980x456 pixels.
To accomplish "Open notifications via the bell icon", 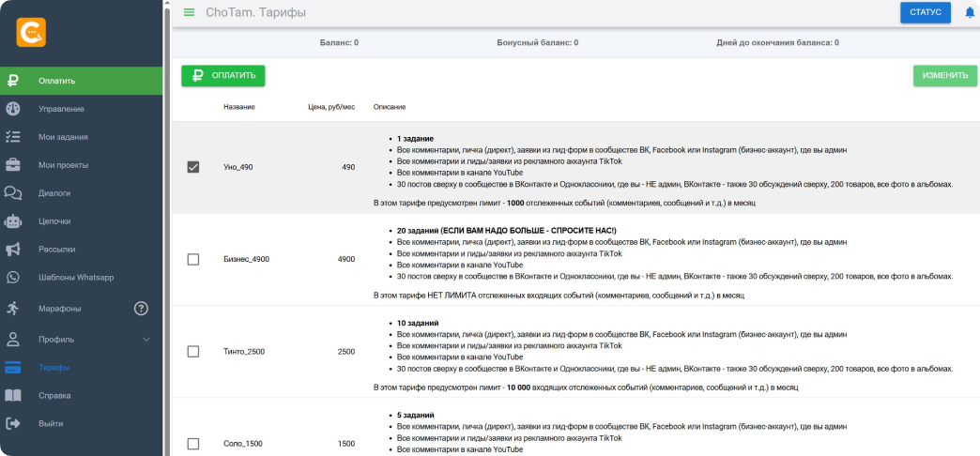I will [x=970, y=12].
